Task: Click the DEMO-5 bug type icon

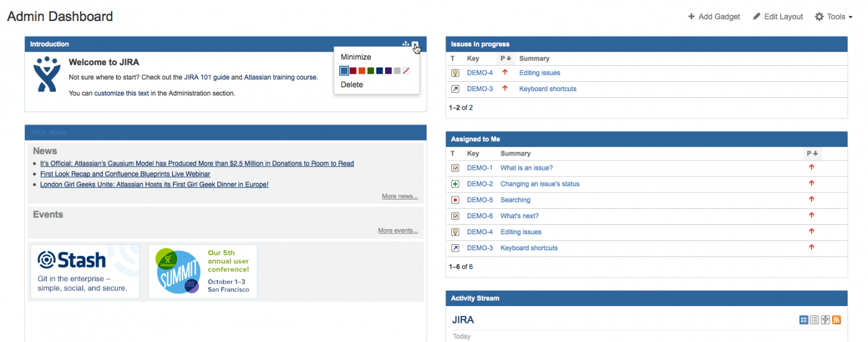Action: pyautogui.click(x=455, y=200)
